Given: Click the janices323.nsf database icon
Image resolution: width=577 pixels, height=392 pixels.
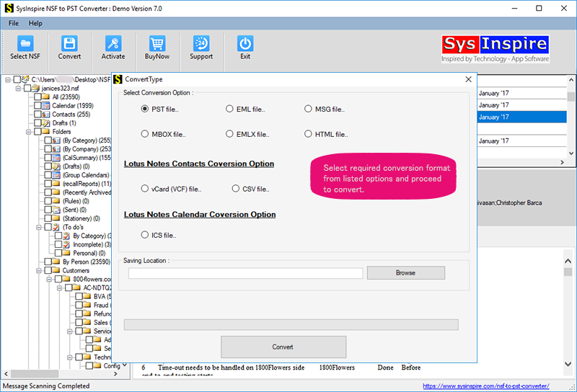Looking at the screenshot, I should 35,88.
